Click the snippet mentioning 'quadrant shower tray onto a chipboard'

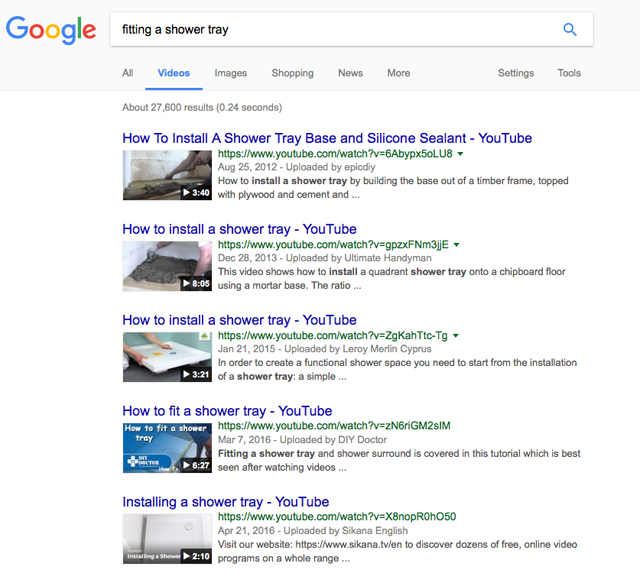click(x=392, y=279)
